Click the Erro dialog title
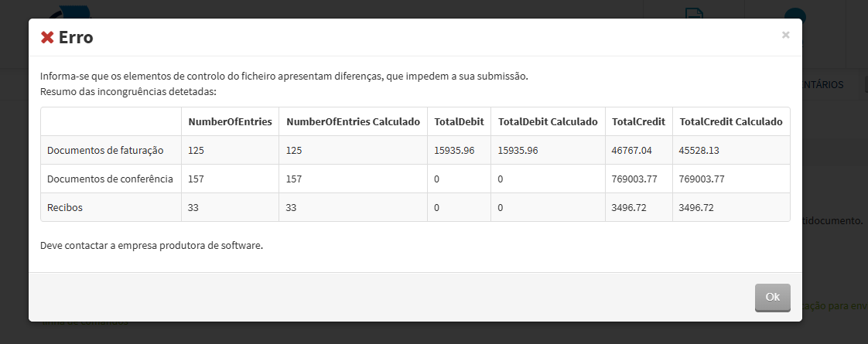This screenshot has width=868, height=344. (x=76, y=38)
